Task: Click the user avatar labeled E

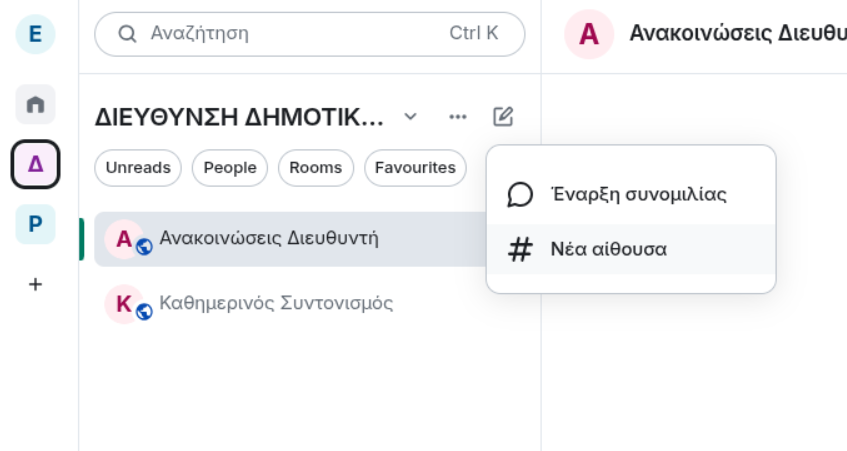Action: tap(35, 34)
